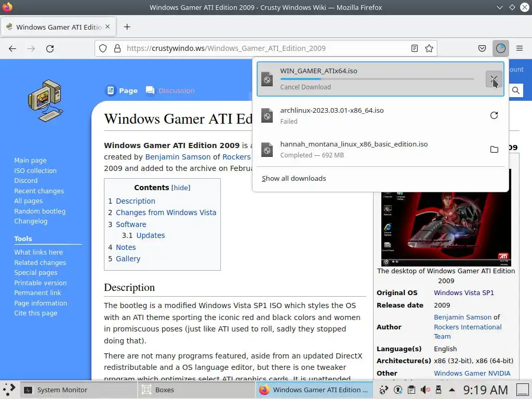Open Page information link
Viewport: 532px width, 399px height.
click(41, 303)
